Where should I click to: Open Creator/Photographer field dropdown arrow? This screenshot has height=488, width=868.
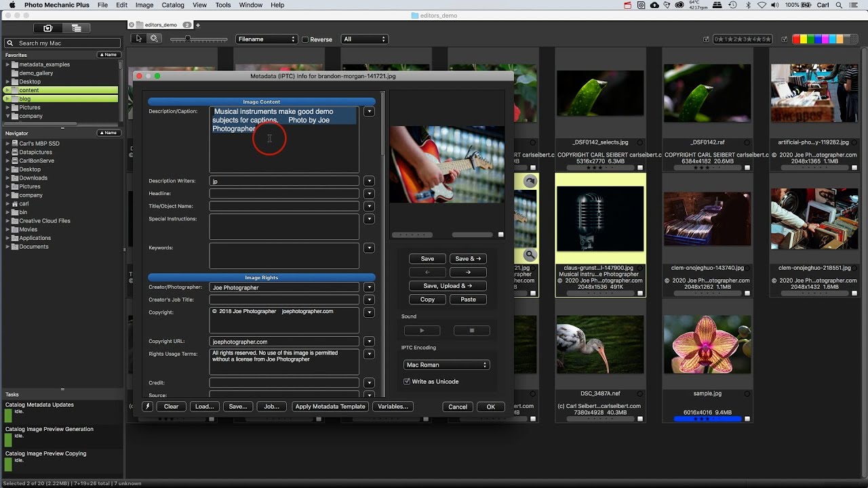pos(369,287)
